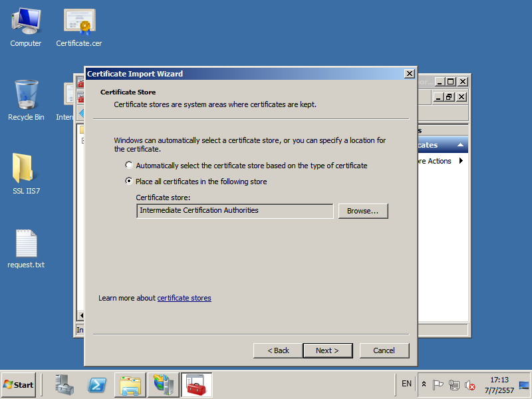Open the Start menu
Screen dimensions: 532x399
pos(19,385)
